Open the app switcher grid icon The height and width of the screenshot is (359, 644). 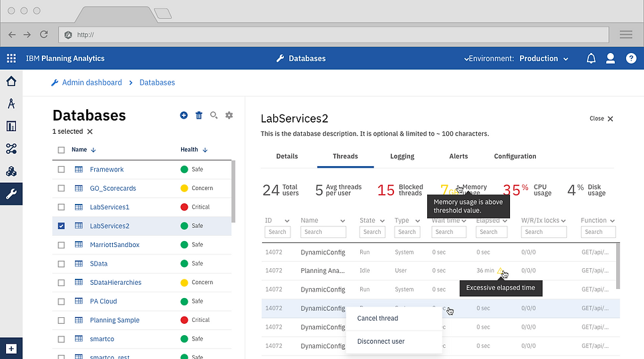(11, 58)
